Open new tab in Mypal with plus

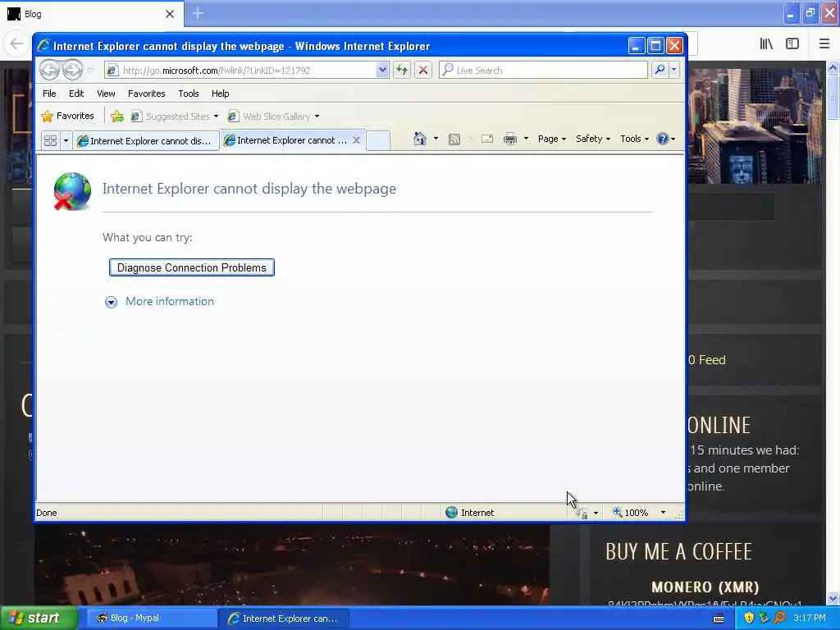[198, 13]
